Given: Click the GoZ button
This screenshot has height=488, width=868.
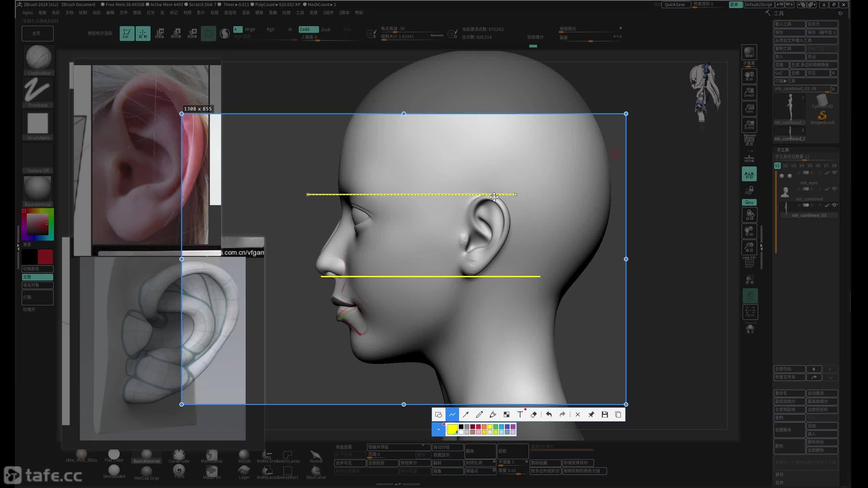Looking at the screenshot, I should click(781, 73).
